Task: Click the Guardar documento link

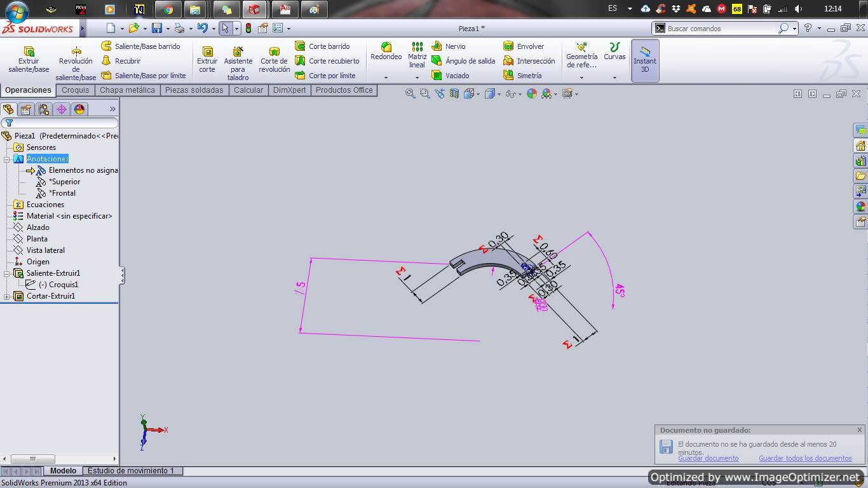Action: [x=708, y=458]
